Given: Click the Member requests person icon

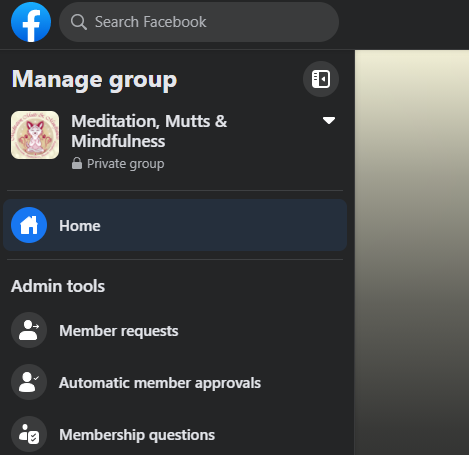Looking at the screenshot, I should 29,330.
